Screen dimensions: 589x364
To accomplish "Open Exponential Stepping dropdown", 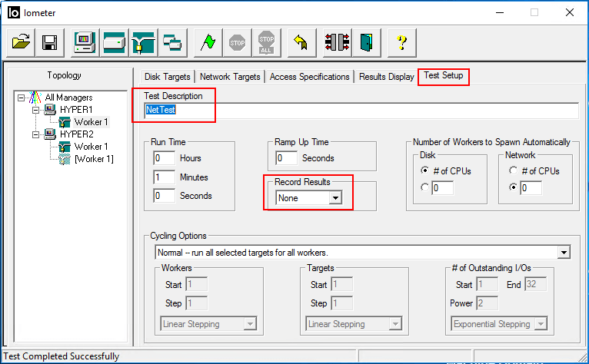I will tap(541, 323).
